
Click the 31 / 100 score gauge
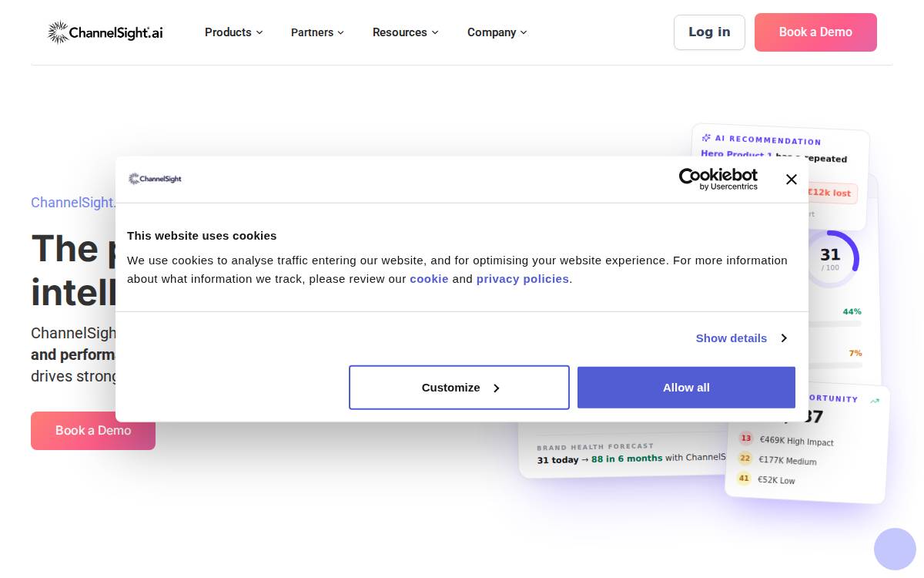831,259
